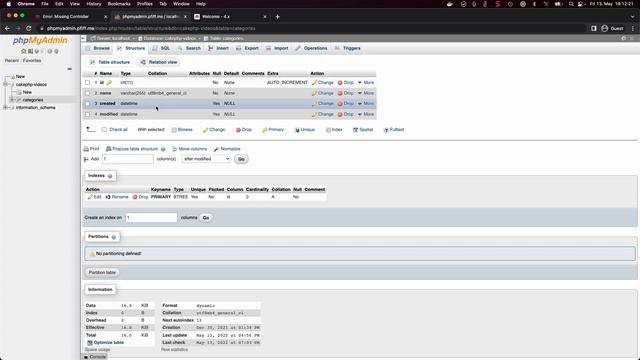Click the browser reload button

coord(29,28)
